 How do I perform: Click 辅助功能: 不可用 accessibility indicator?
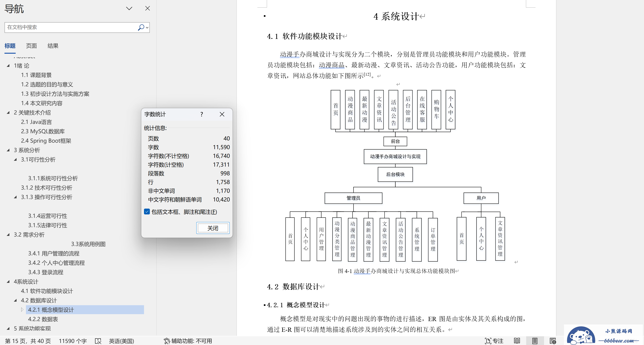pos(188,341)
